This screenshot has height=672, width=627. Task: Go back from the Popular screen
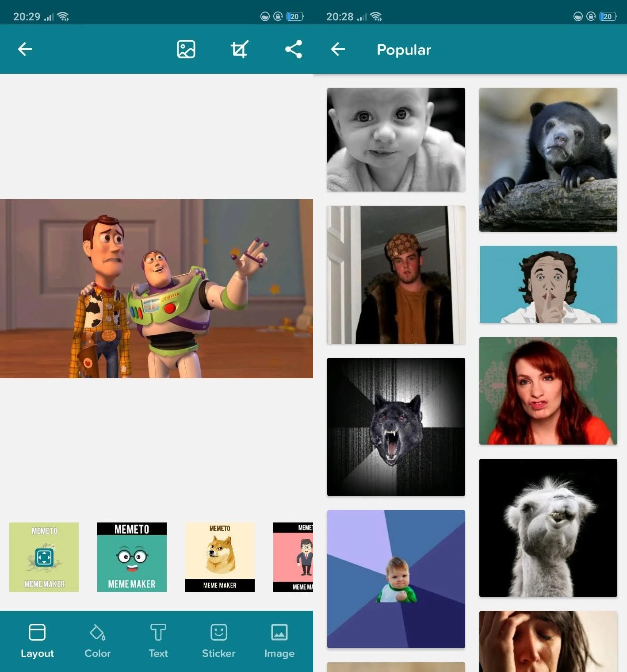coord(338,49)
